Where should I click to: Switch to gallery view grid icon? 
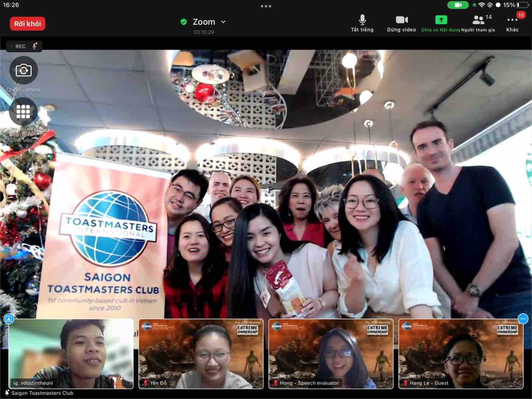(x=23, y=111)
